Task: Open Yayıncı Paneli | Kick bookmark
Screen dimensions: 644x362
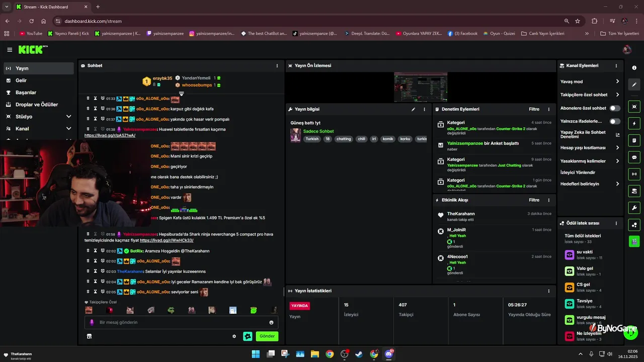Action: [68, 34]
